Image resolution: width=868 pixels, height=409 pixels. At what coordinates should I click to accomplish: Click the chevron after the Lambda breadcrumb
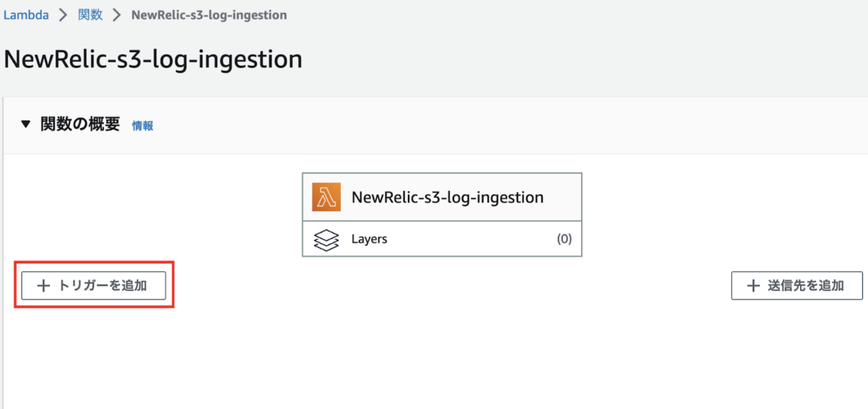(64, 15)
